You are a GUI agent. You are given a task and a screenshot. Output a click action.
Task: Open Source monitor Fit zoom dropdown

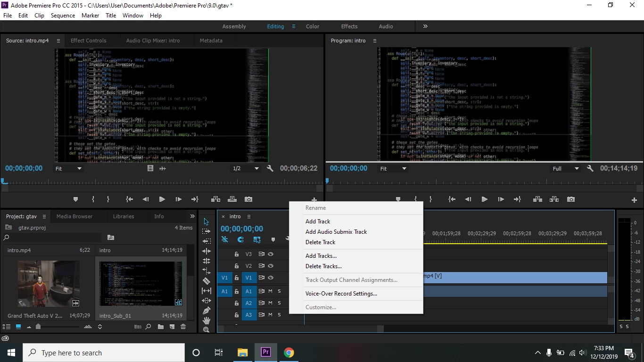(69, 168)
